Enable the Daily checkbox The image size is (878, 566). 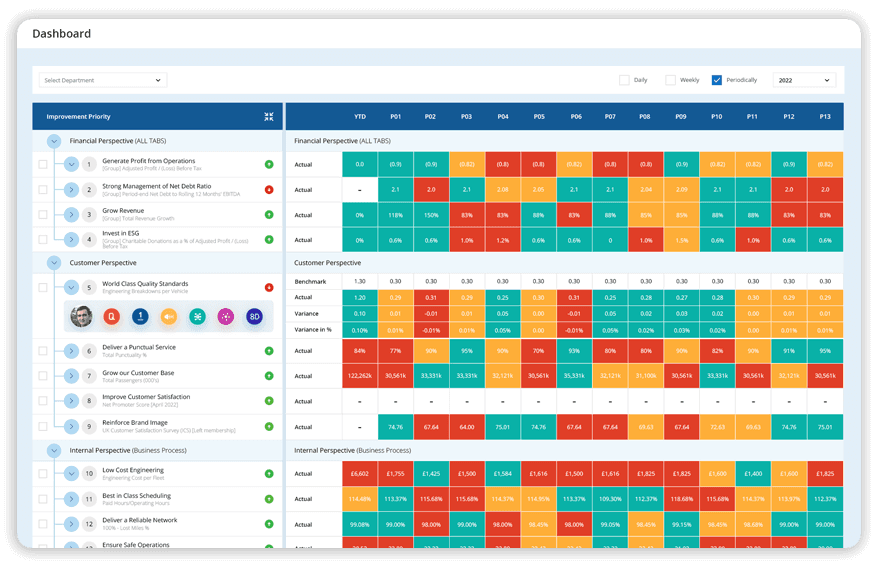(624, 80)
